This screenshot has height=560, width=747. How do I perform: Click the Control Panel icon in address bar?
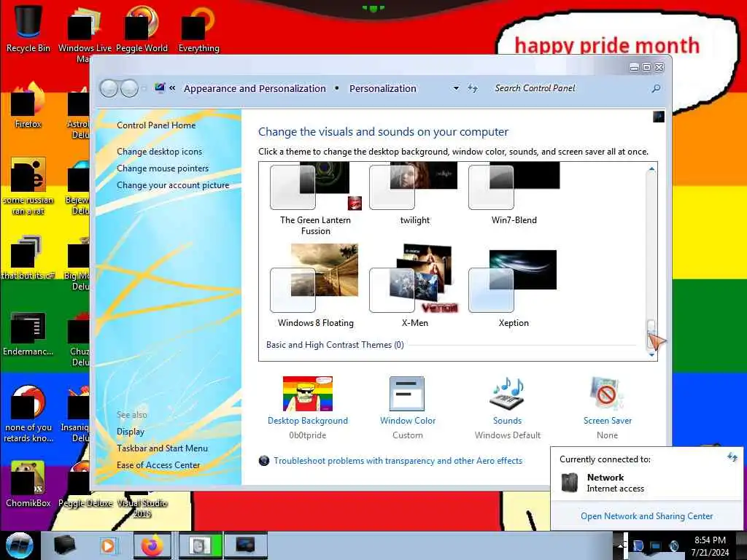coord(160,88)
